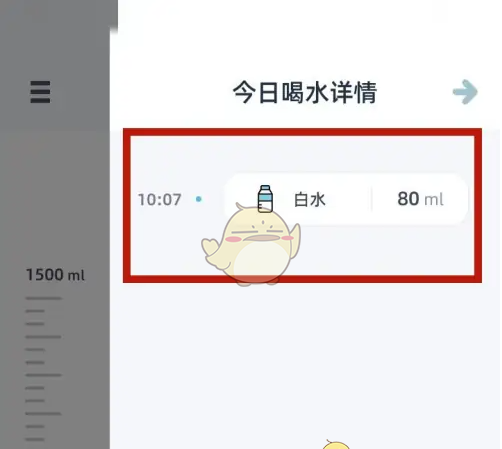Click the lowest visible scale tick mark
Viewport: 502px width, 449px height.
tap(35, 439)
